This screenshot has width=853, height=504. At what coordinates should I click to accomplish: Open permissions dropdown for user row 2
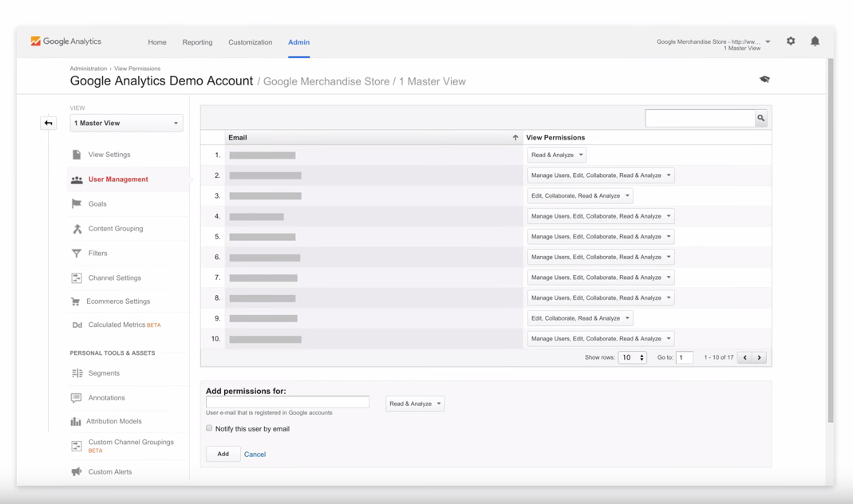pyautogui.click(x=601, y=175)
